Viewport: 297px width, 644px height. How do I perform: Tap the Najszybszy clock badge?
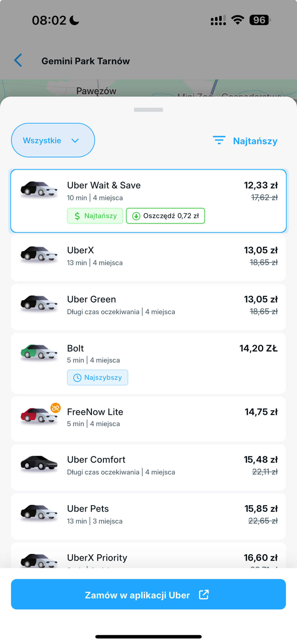pos(98,377)
